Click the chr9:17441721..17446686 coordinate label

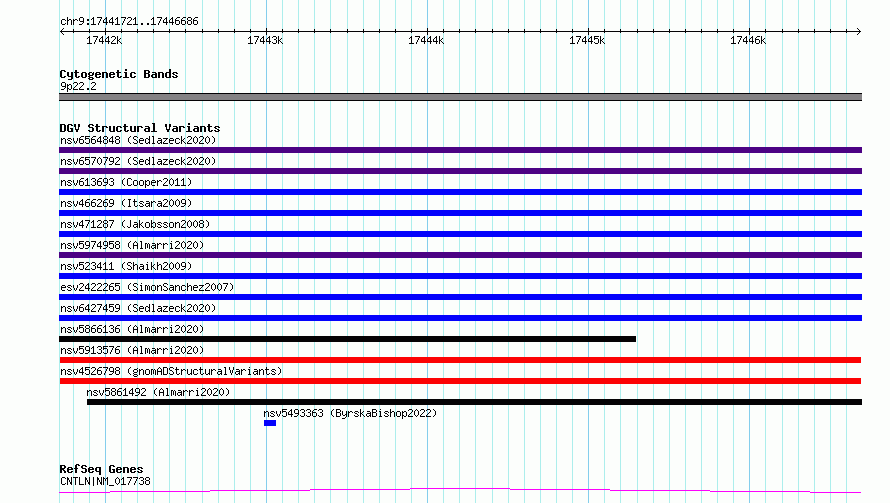tap(129, 22)
